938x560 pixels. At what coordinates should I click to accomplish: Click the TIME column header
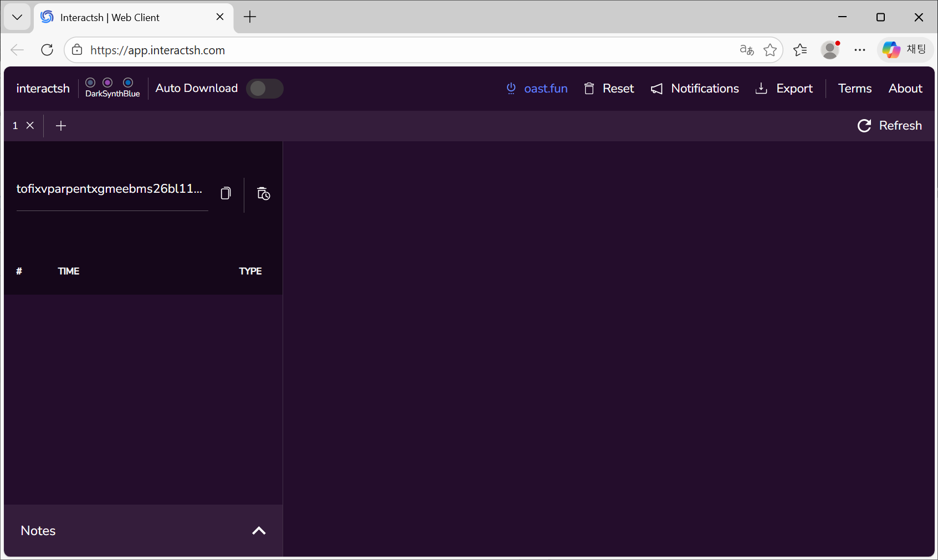69,271
